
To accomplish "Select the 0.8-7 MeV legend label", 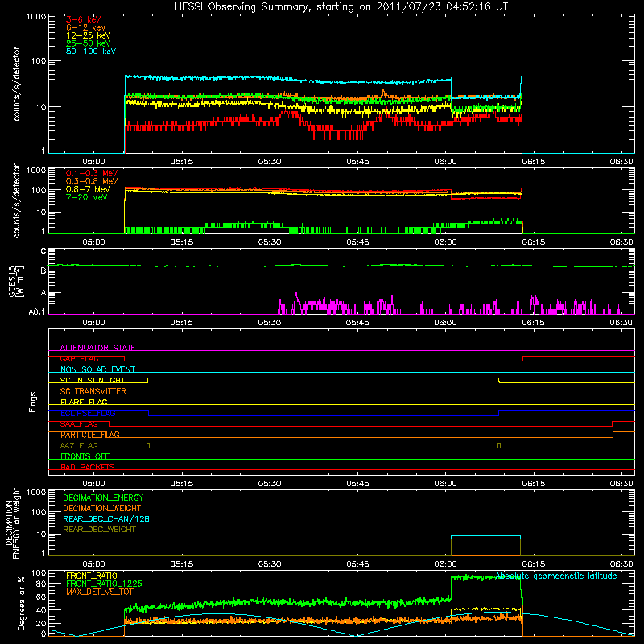I will tap(88, 189).
